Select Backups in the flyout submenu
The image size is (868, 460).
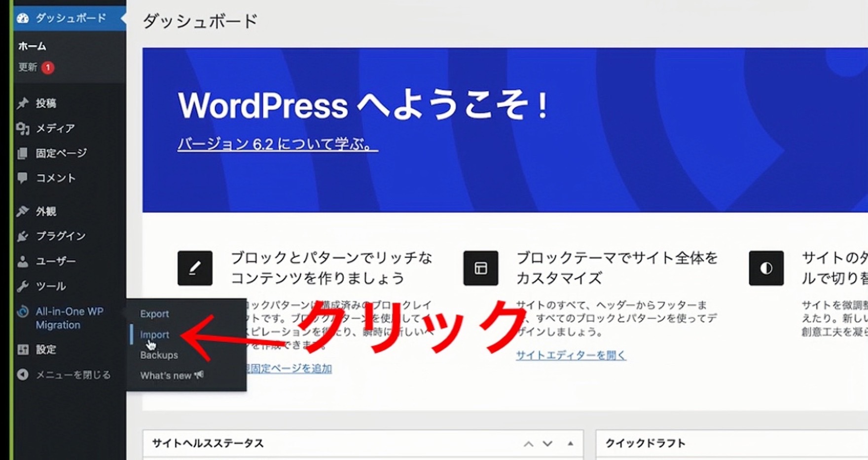pyautogui.click(x=159, y=355)
